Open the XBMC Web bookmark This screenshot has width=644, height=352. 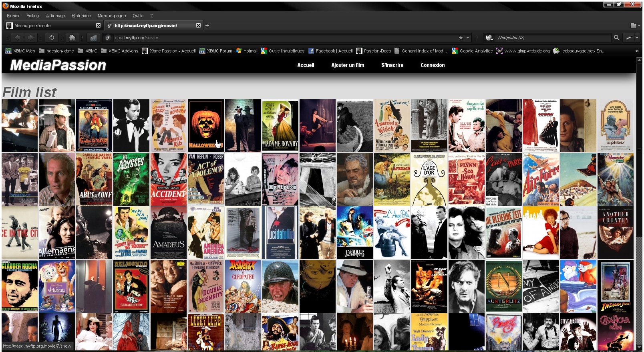pyautogui.click(x=20, y=51)
